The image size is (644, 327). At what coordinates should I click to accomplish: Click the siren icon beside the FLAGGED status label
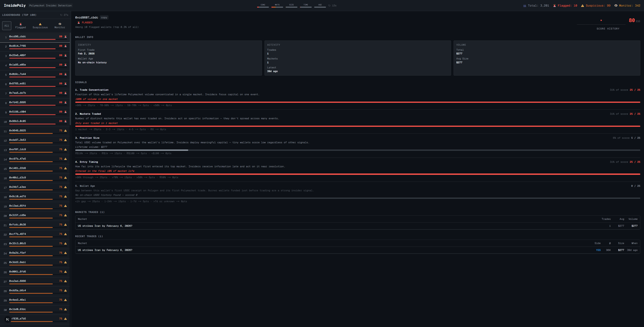click(78, 23)
